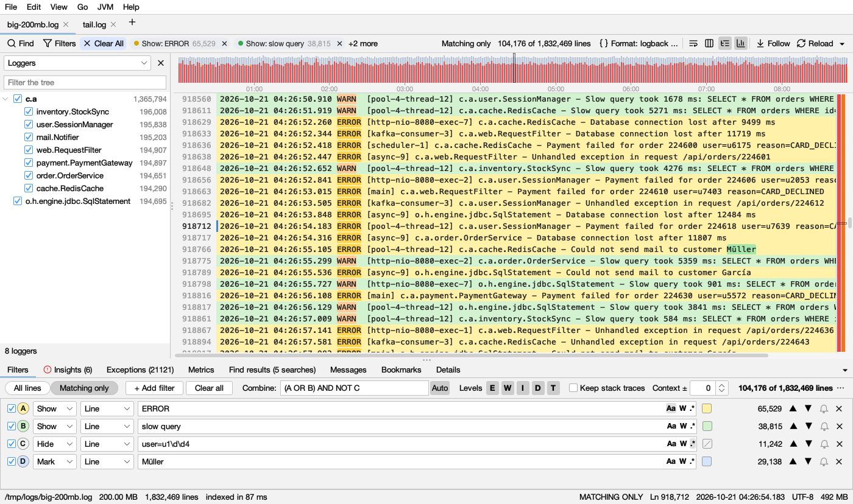853x504 pixels.
Task: Click the Filter the tree input
Action: point(85,82)
